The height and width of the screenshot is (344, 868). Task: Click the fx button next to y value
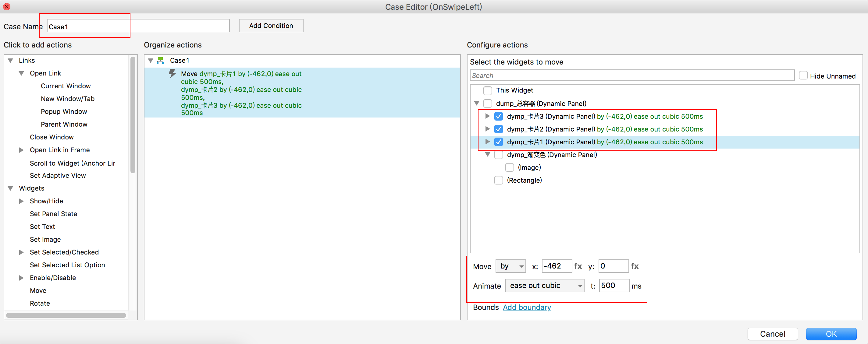click(x=635, y=266)
